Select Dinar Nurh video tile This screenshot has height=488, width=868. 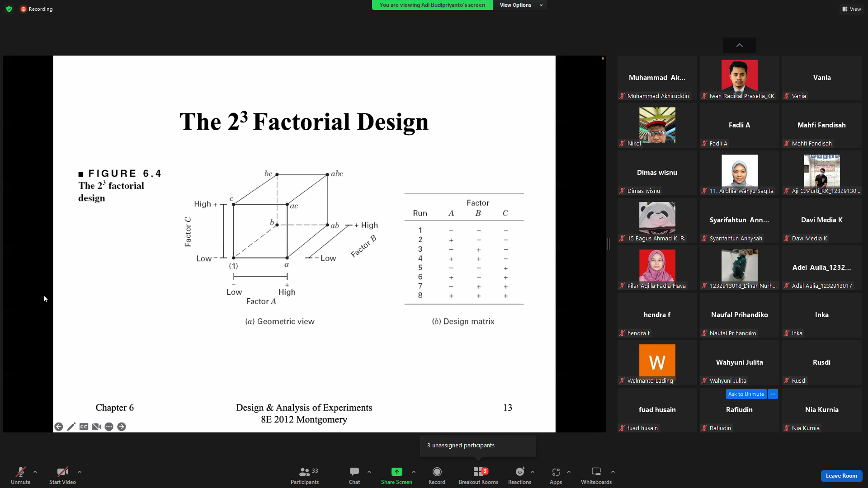(x=740, y=268)
